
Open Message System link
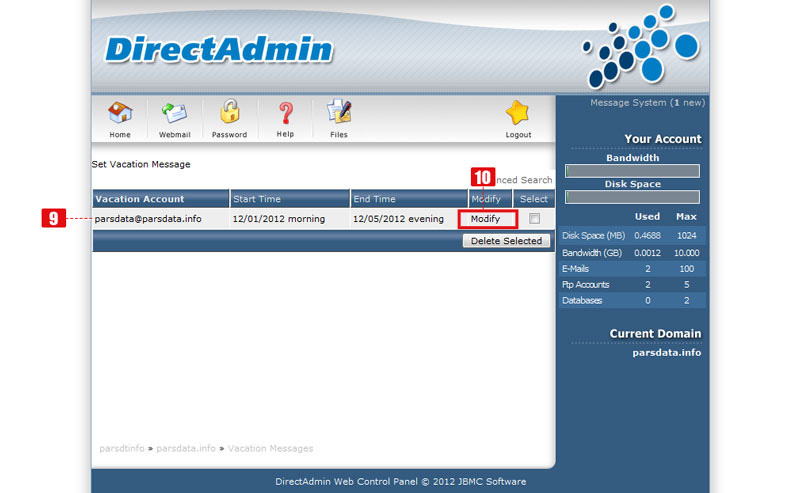pos(647,103)
